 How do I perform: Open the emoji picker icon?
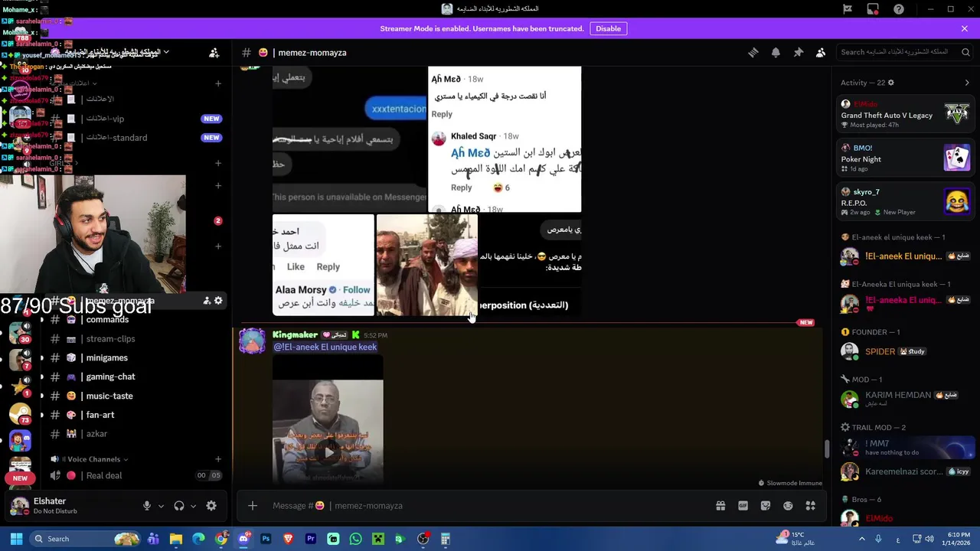click(x=788, y=505)
